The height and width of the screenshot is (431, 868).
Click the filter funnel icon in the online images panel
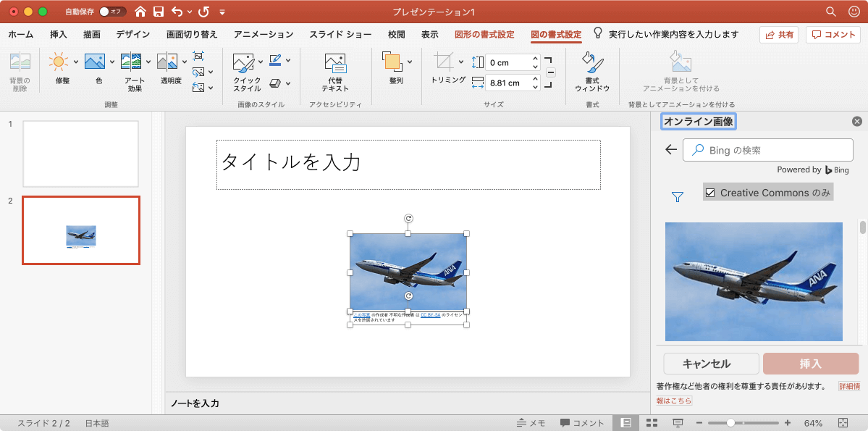tap(678, 196)
